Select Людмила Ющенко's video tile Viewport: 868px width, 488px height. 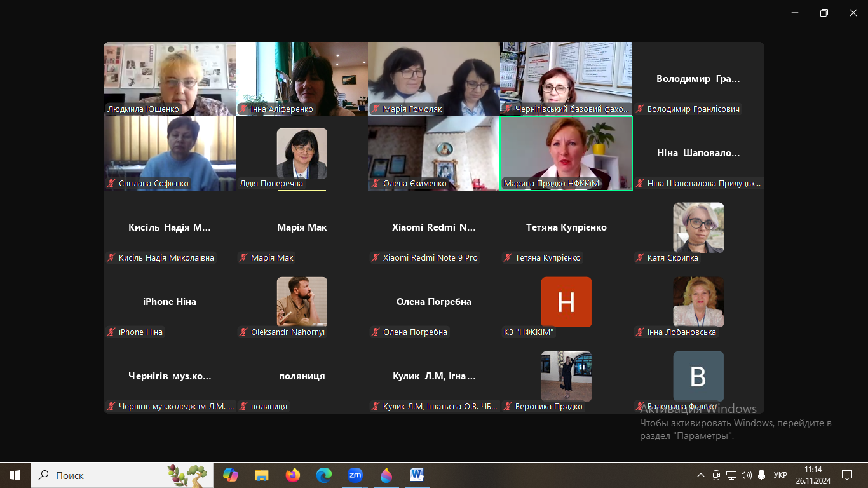[169, 78]
